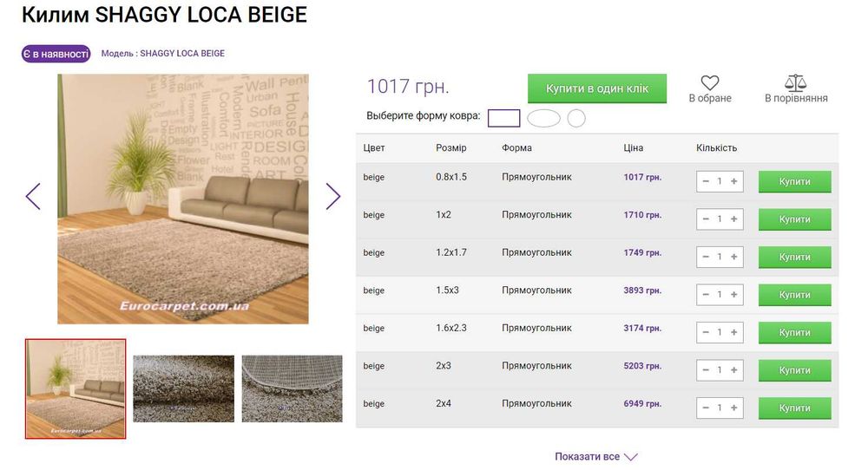868x470 pixels.
Task: Go to the previous product image
Action: point(33,197)
